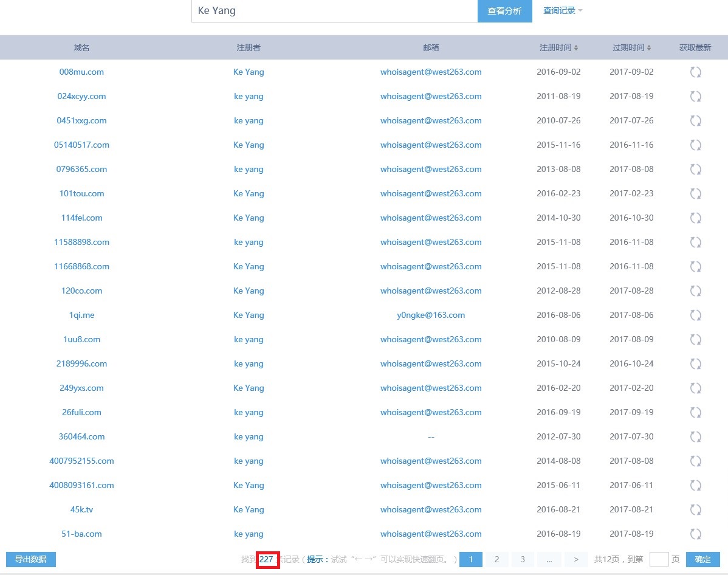Open whoisagent email in 008mu.com row
Viewport: 728px width, 575px height.
[x=431, y=72]
